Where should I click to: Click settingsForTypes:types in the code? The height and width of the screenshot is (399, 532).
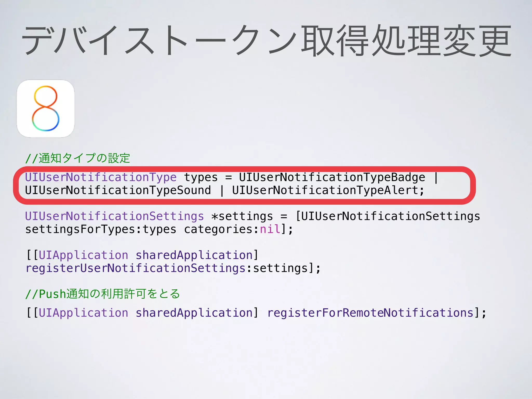click(101, 230)
